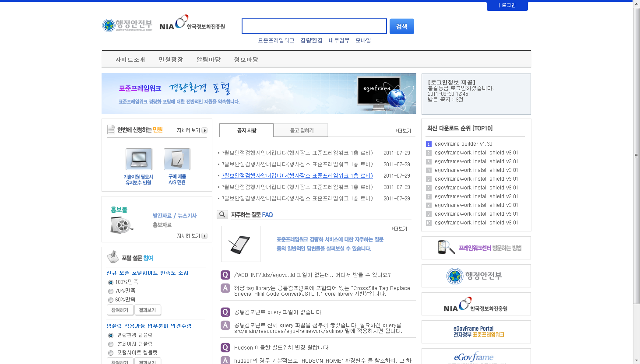This screenshot has width=640, height=364.
Task: Click the notepad icon for purchased product A/S
Action: [x=177, y=159]
